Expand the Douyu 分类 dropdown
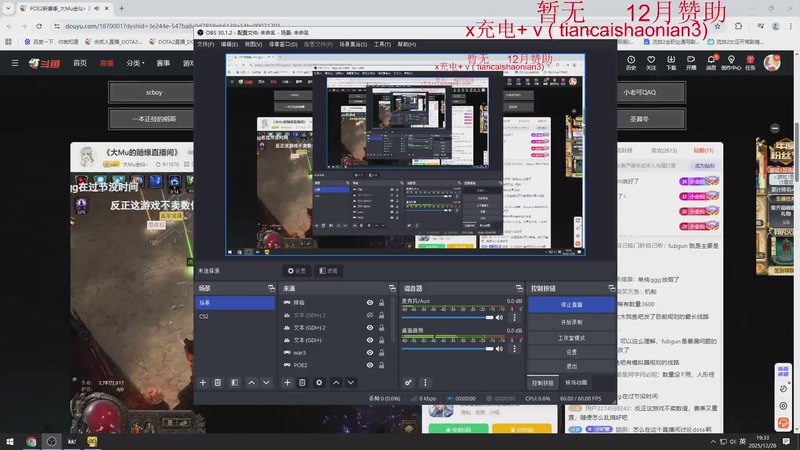 coord(135,63)
